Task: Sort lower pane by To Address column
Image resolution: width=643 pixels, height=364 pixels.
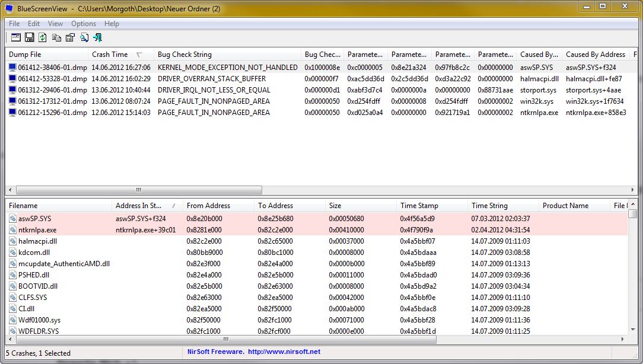Action: pyautogui.click(x=290, y=206)
